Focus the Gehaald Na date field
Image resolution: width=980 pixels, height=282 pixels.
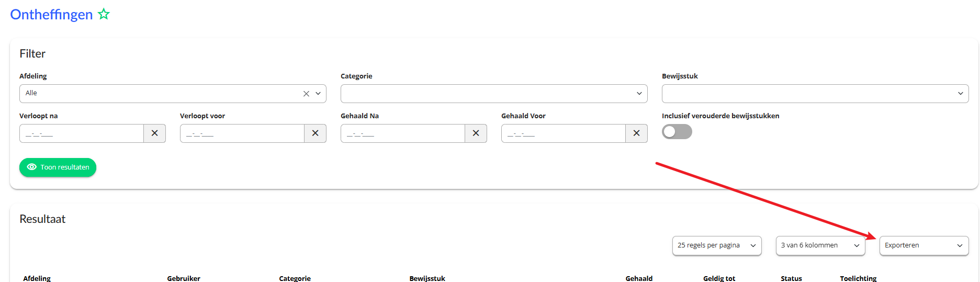coord(403,133)
